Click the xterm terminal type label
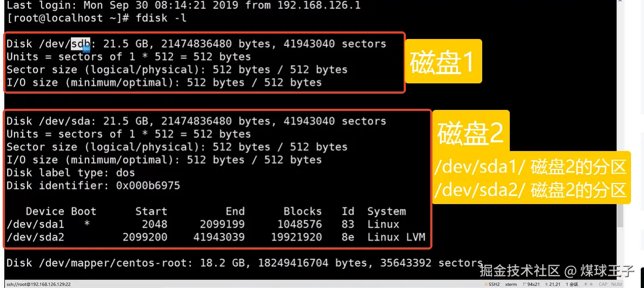 pyautogui.click(x=511, y=284)
